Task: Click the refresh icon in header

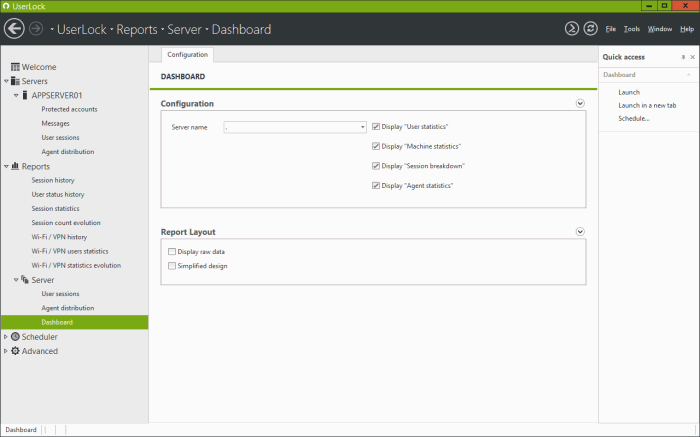Action: [x=590, y=29]
